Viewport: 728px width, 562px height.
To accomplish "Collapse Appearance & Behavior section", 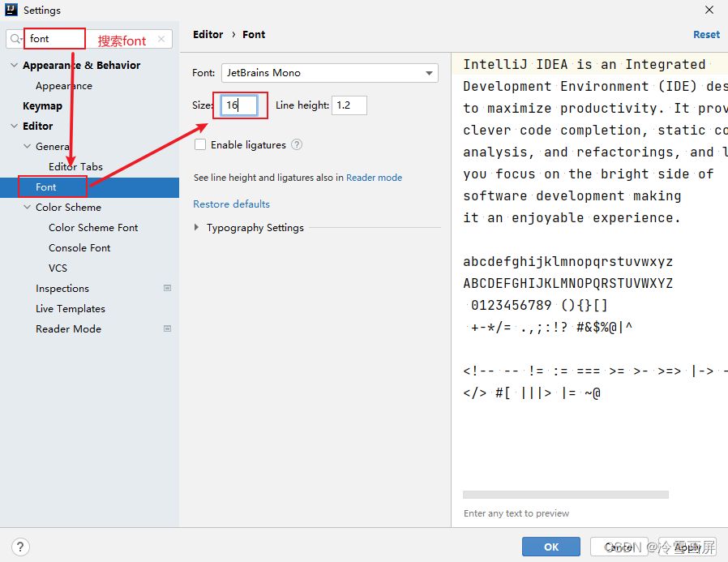I will point(15,65).
